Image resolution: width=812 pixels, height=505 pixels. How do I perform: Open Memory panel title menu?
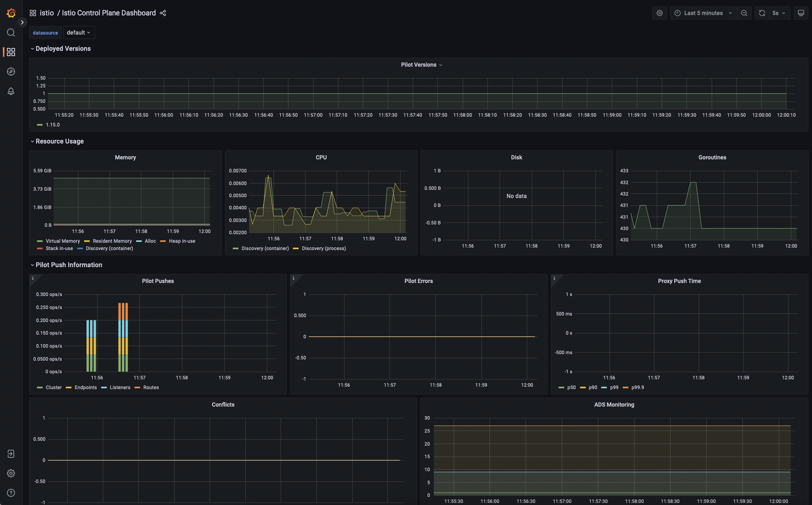(125, 157)
